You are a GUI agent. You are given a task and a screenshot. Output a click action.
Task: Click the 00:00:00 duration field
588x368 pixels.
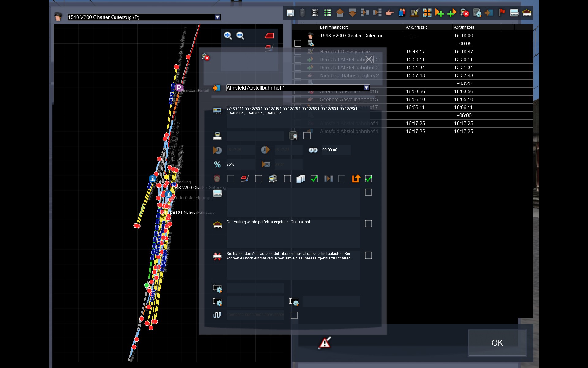click(x=336, y=150)
